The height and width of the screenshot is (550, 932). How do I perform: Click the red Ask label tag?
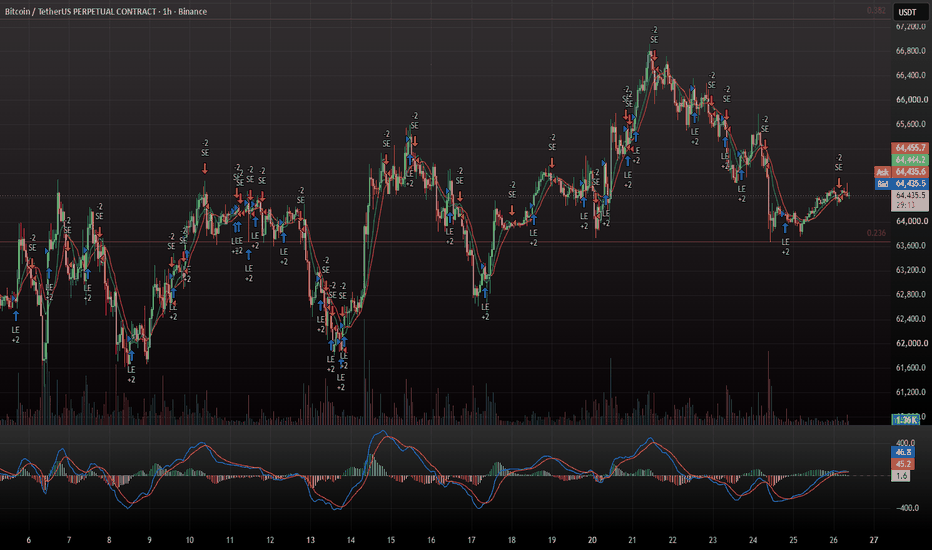point(883,172)
